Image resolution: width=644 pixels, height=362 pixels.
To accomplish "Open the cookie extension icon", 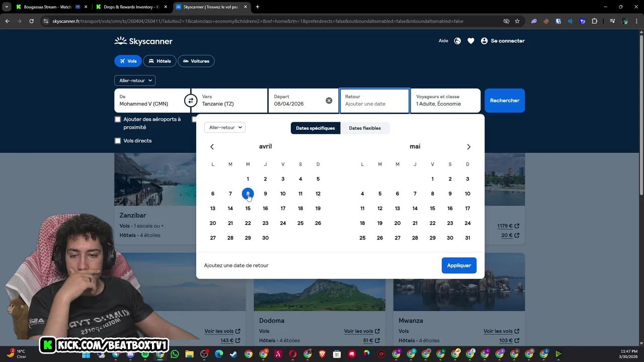I will 546,21.
